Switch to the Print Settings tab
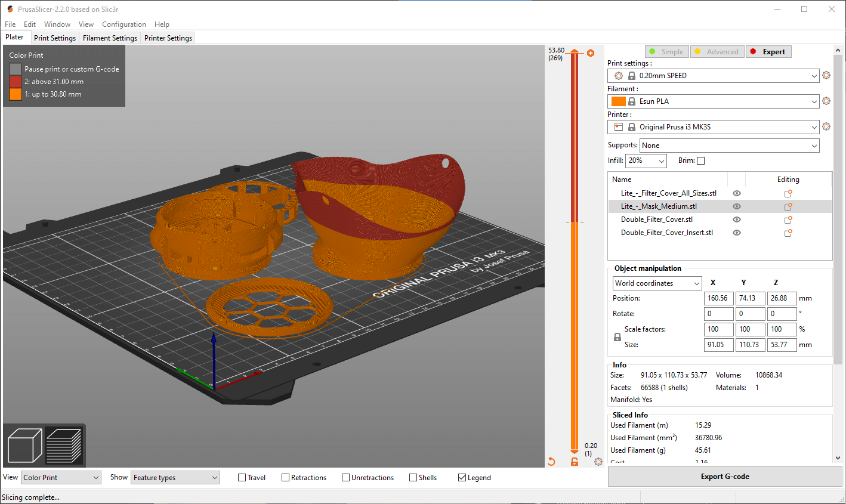The height and width of the screenshot is (504, 846). (54, 38)
